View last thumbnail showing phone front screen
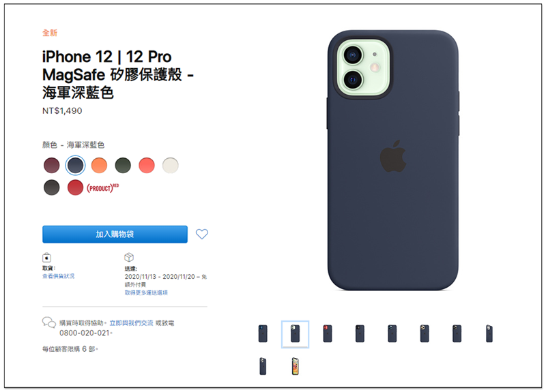Viewport: 546px width, 392px height. tap(296, 366)
